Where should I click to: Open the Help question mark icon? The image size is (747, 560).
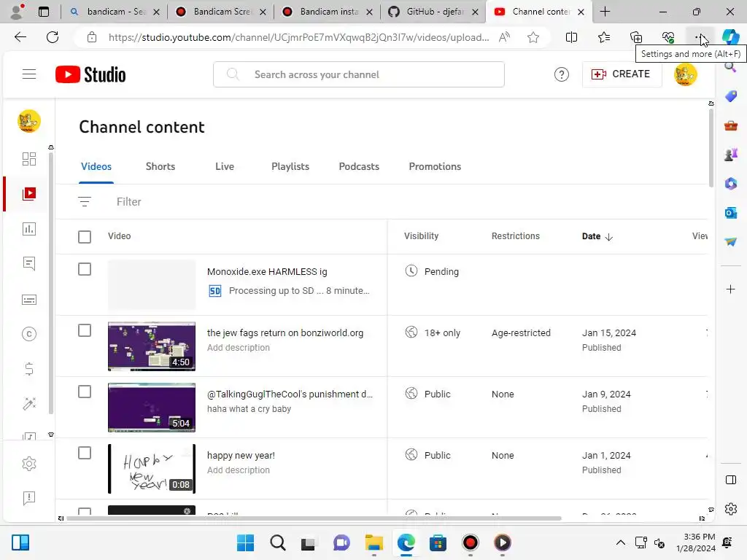pyautogui.click(x=561, y=74)
